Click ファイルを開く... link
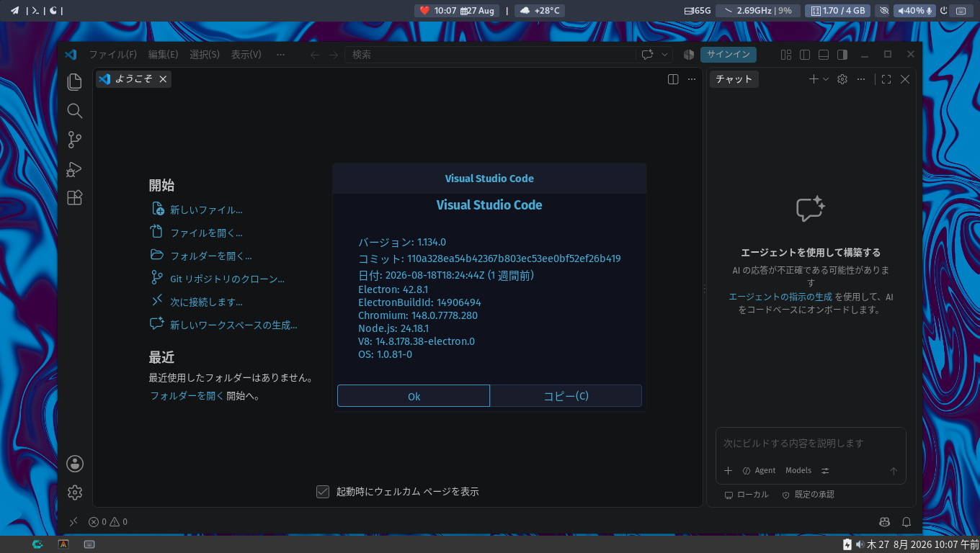 206,233
